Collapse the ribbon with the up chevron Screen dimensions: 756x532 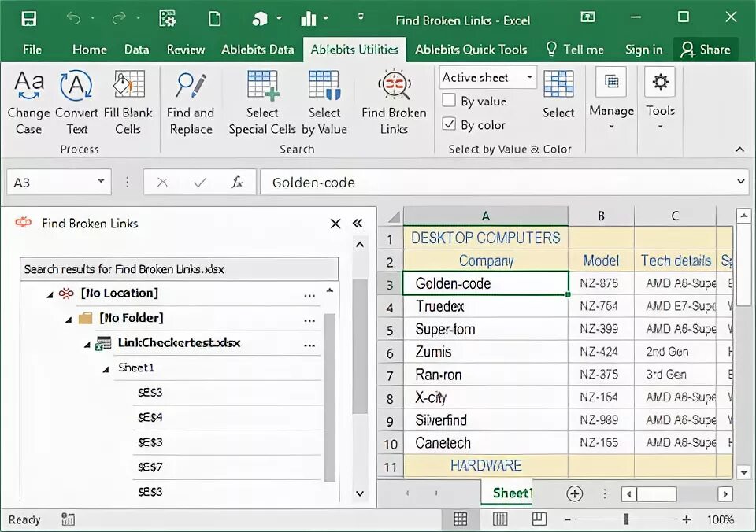point(739,150)
